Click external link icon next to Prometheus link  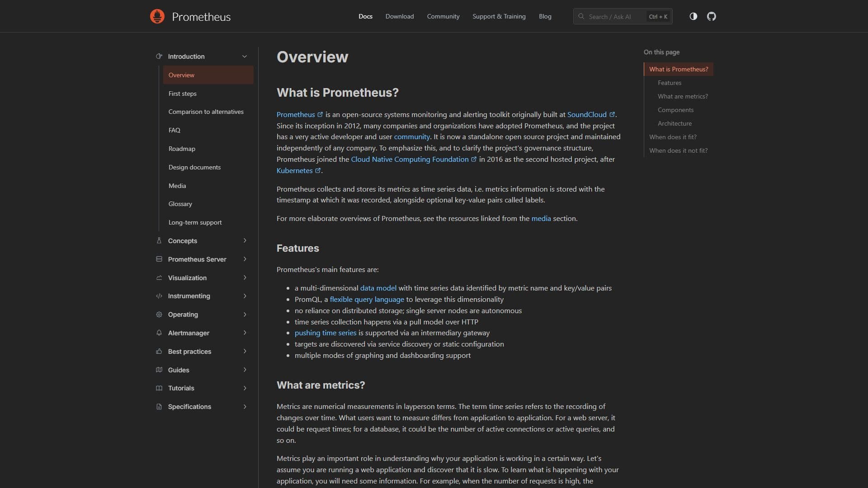pyautogui.click(x=320, y=115)
